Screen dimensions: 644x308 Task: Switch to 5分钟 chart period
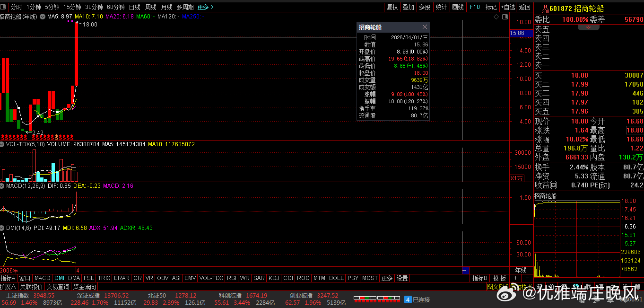point(52,7)
